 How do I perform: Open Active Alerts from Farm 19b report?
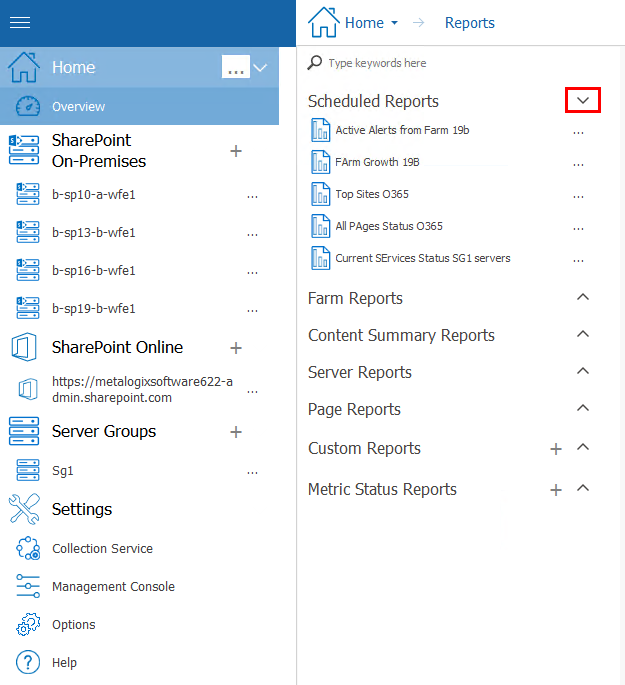point(402,130)
